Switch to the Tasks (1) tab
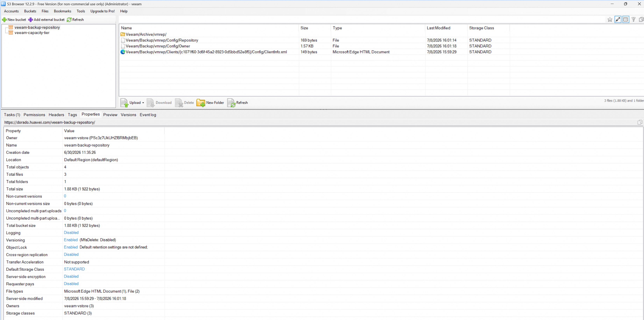The width and height of the screenshot is (644, 320). pyautogui.click(x=12, y=115)
